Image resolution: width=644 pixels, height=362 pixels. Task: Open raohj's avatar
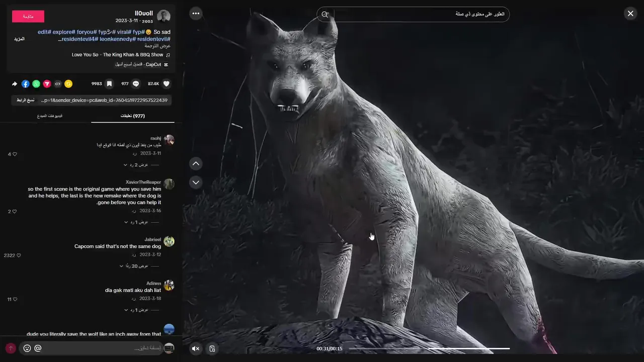point(169,140)
